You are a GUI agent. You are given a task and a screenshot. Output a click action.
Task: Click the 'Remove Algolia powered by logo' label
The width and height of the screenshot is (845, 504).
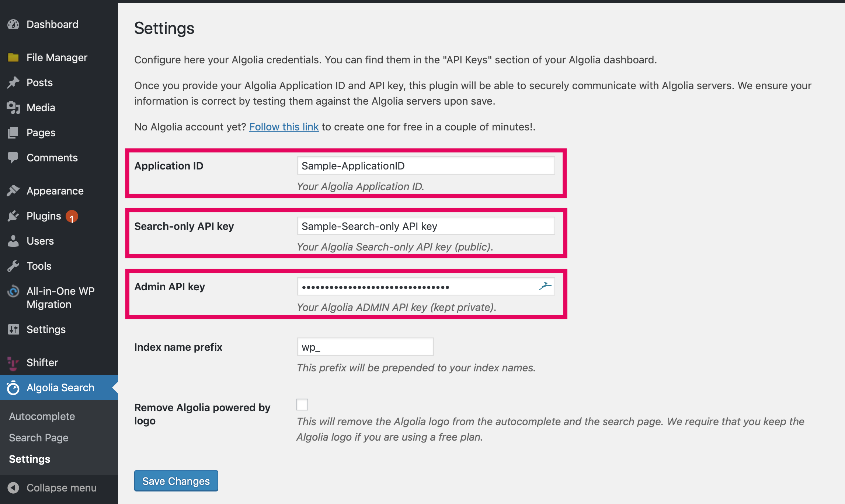[202, 414]
